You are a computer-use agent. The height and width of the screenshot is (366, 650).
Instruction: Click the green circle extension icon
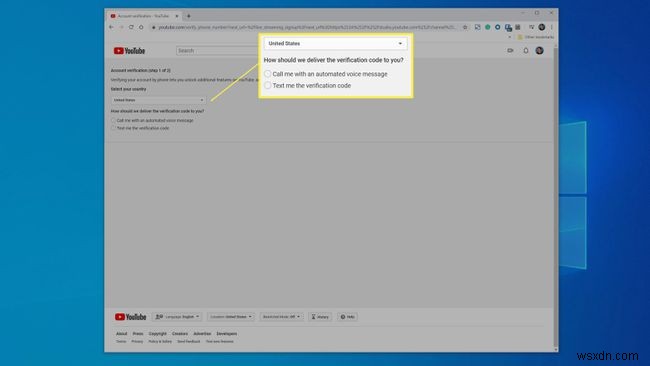[488, 27]
